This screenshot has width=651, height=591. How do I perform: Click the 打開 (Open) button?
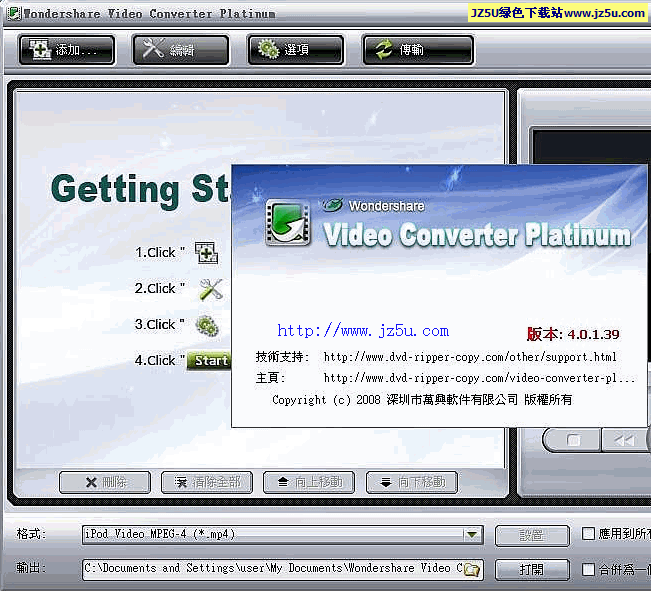(x=532, y=569)
